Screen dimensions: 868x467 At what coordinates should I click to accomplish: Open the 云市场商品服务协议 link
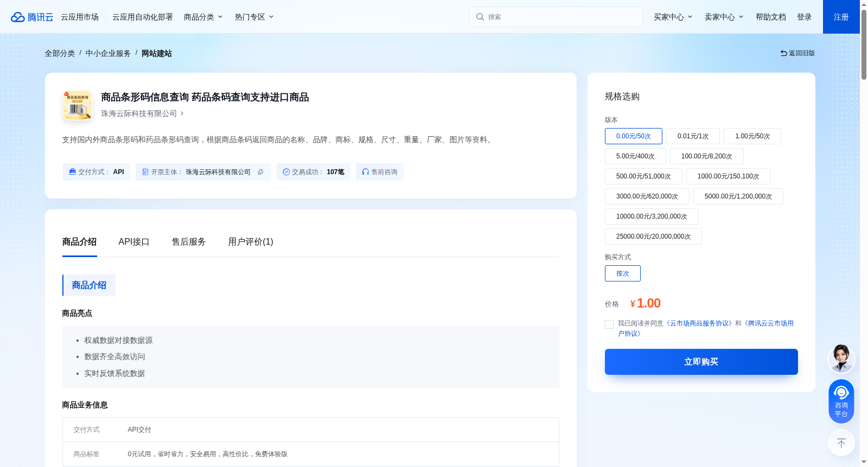pos(699,323)
